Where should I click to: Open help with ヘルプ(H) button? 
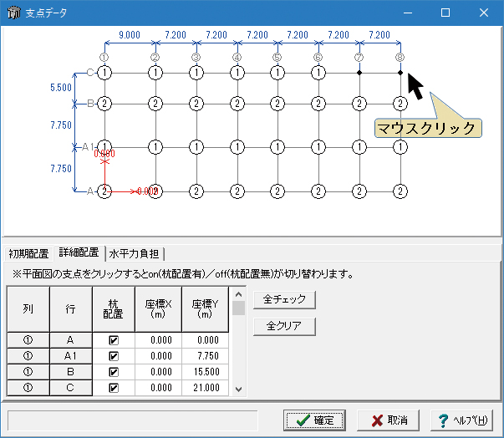pos(462,420)
